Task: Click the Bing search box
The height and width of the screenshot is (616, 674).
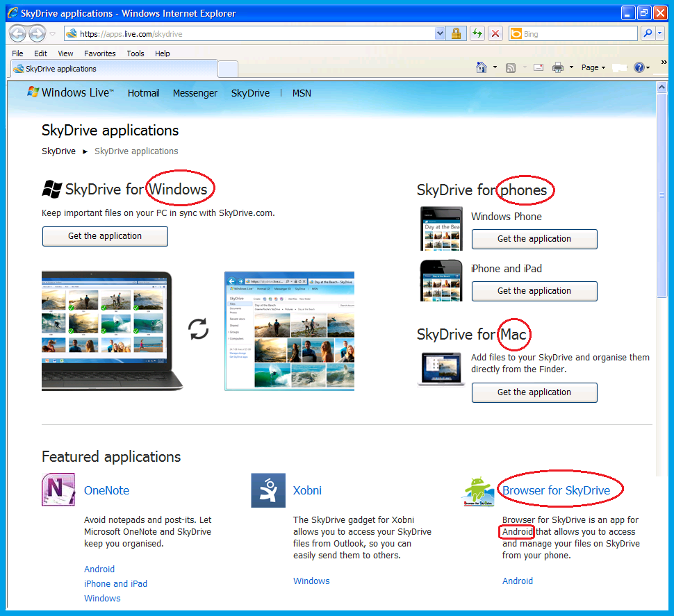Action: (573, 33)
